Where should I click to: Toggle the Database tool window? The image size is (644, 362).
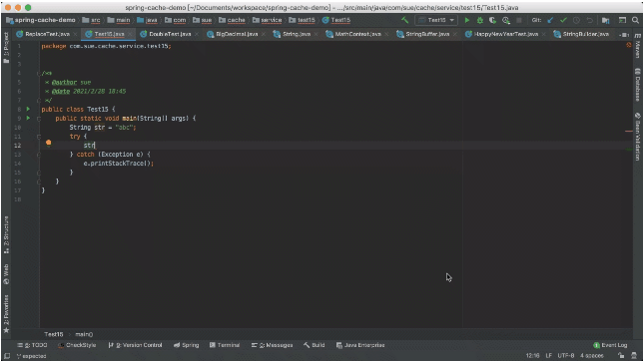(637, 85)
